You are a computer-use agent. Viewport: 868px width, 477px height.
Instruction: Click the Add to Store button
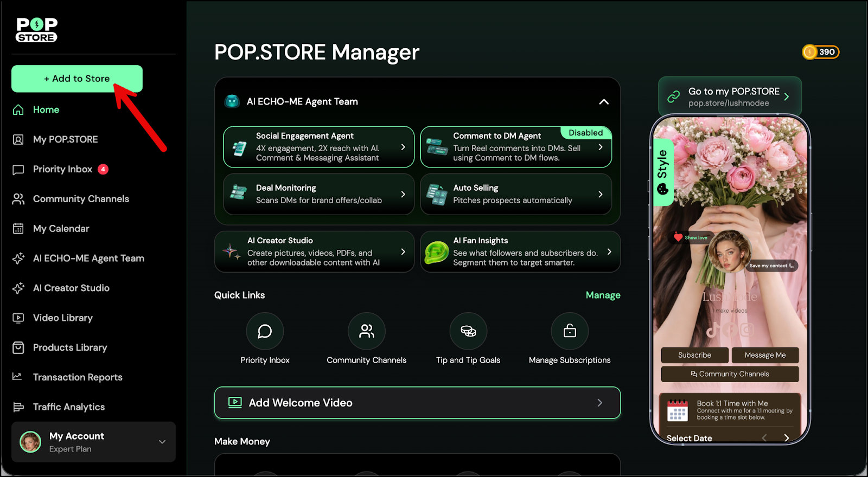[77, 79]
